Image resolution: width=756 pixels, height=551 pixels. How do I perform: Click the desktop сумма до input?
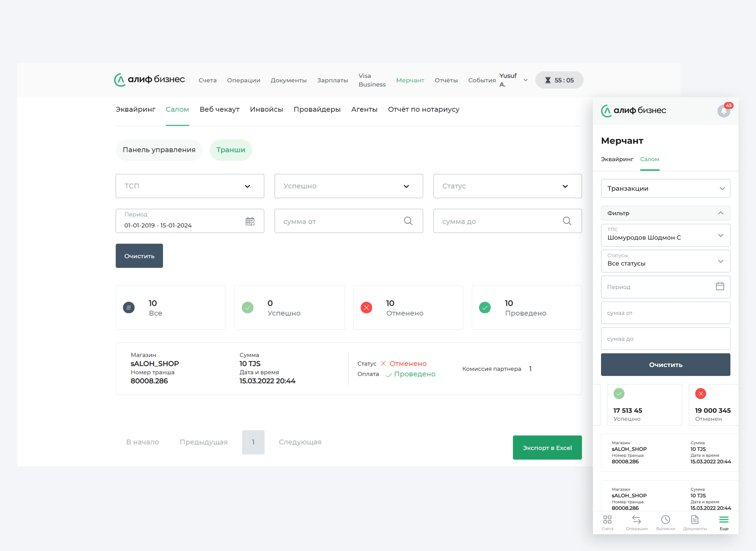(508, 221)
